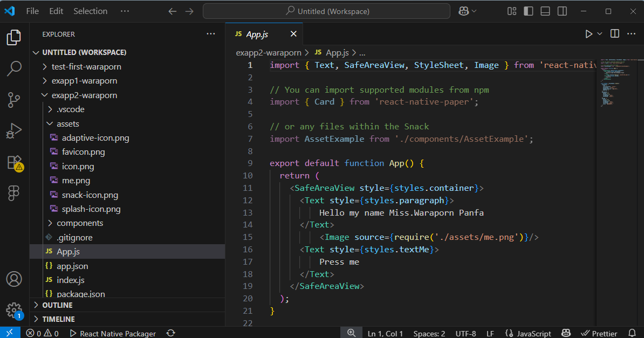The height and width of the screenshot is (338, 644).
Task: Close the App.js editor tab
Action: point(293,34)
